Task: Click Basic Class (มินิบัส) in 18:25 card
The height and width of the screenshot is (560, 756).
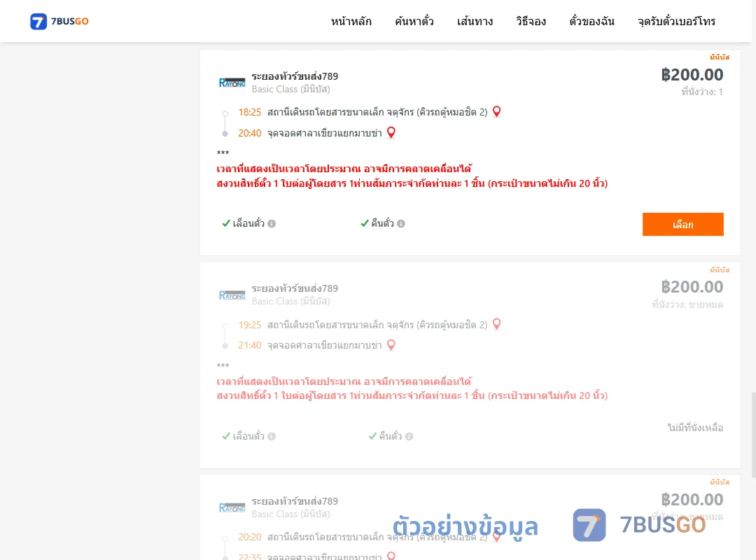Action: 290,89
